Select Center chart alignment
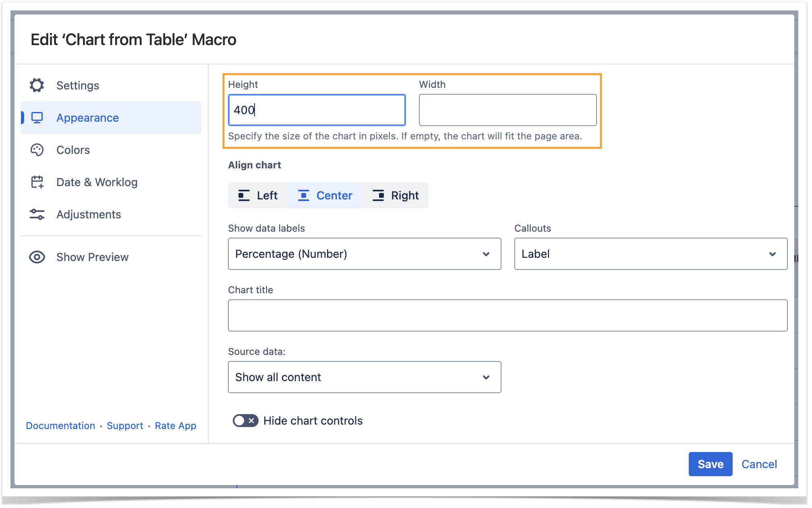This screenshot has height=508, width=812. (x=325, y=195)
